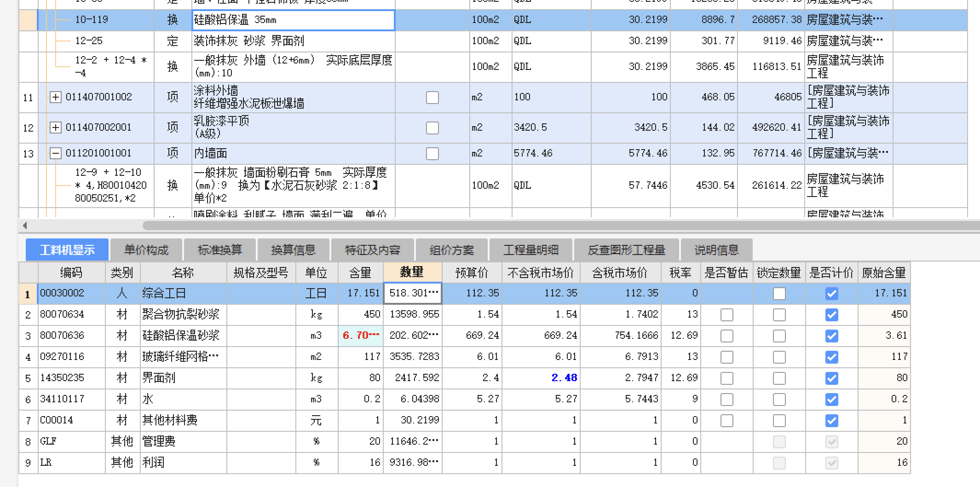Click 装饰抹灰 砂浆 界面剂 name cell
The width and height of the screenshot is (980, 487).
coord(293,41)
